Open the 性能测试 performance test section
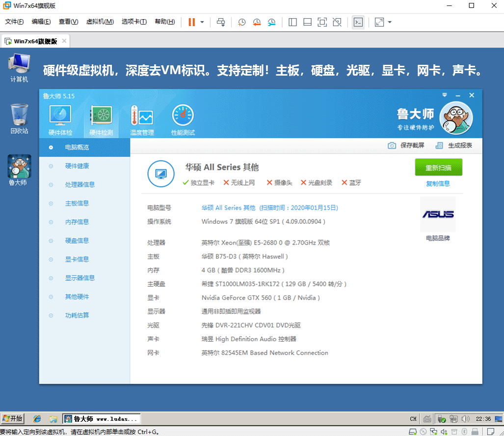Image resolution: width=504 pixels, height=436 pixels. point(183,120)
